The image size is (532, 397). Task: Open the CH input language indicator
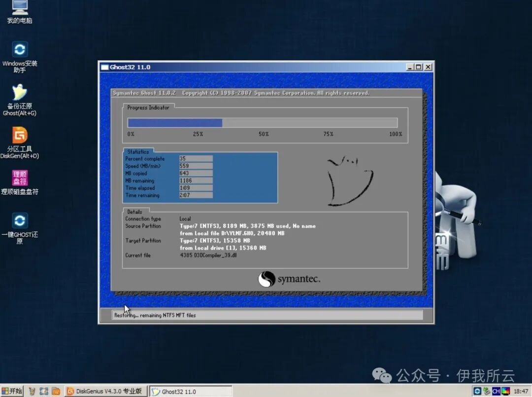pyautogui.click(x=496, y=391)
